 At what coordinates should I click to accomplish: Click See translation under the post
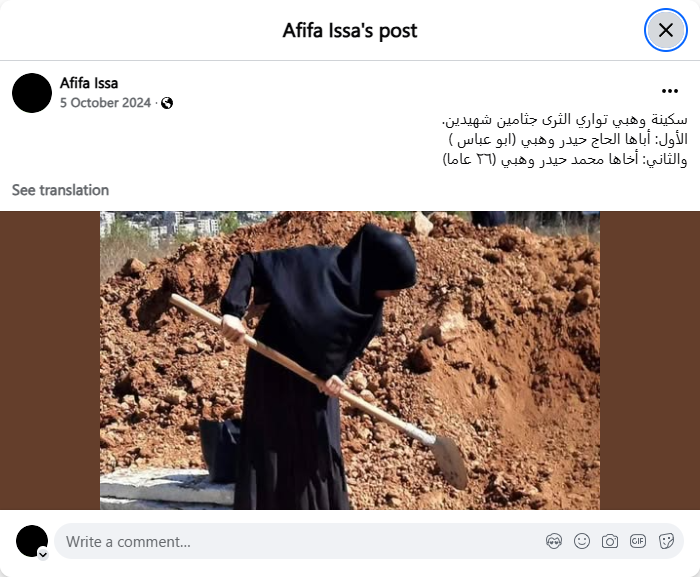point(60,190)
